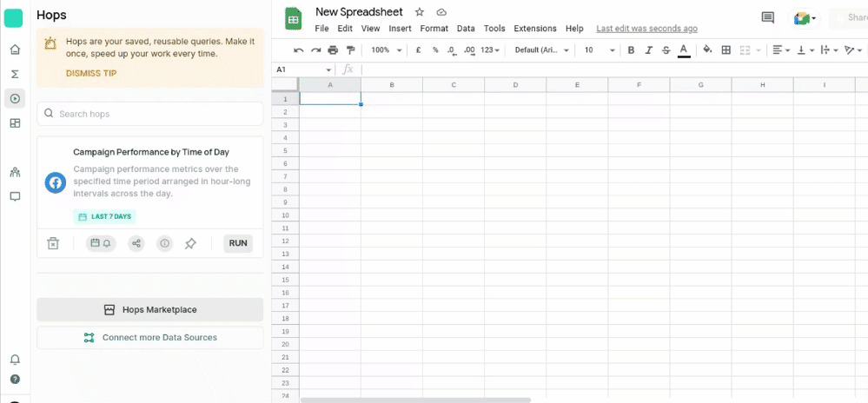
Task: Open the Tools menu
Action: coord(494,29)
